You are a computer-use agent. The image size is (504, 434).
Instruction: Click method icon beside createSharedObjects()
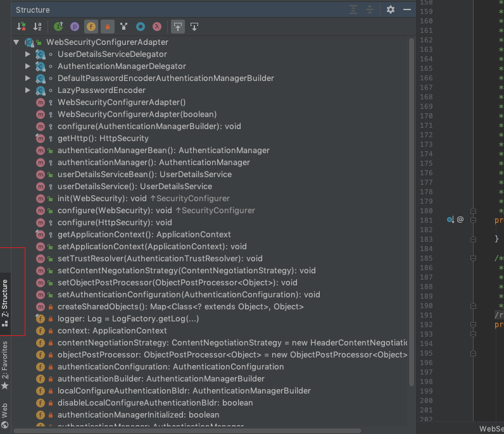pos(40,307)
